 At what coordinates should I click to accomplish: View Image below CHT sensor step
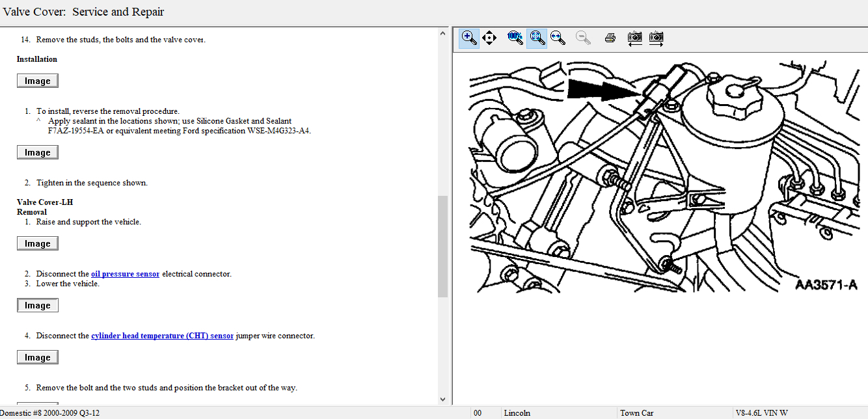tap(38, 357)
